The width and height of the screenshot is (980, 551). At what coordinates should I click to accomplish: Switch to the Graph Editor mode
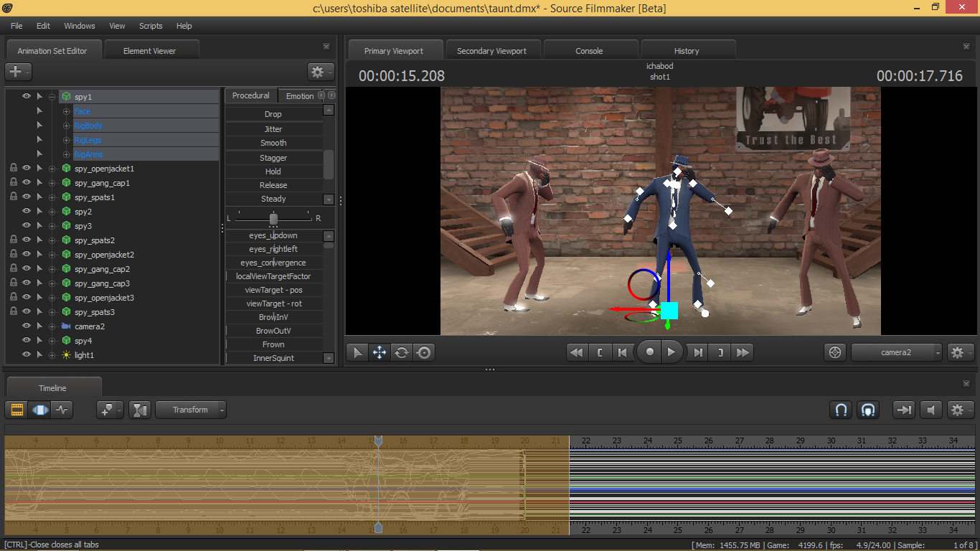pyautogui.click(x=62, y=410)
